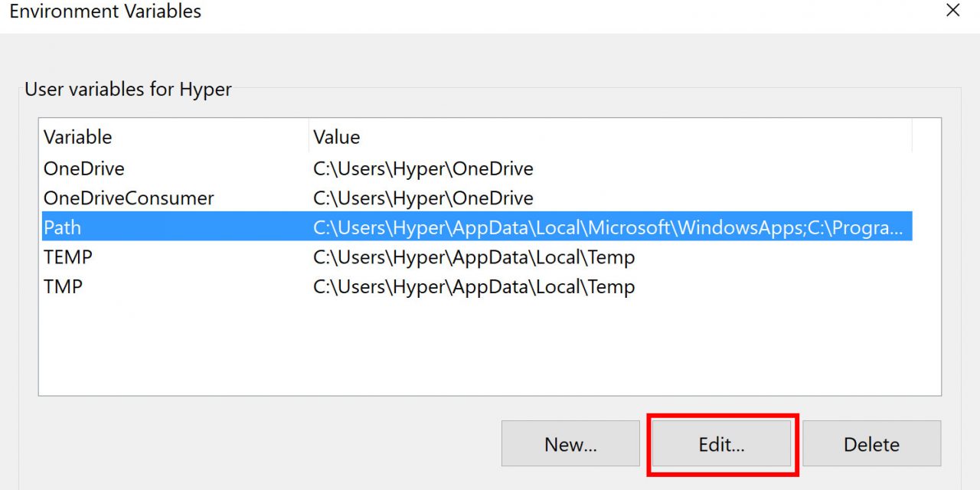
Task: Click the TMP row's value path
Action: [x=474, y=287]
